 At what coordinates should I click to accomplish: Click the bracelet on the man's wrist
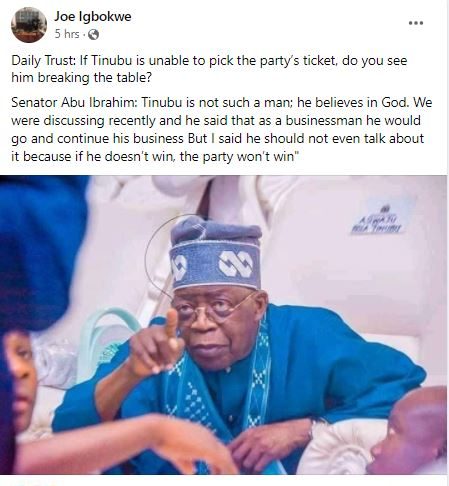(313, 428)
